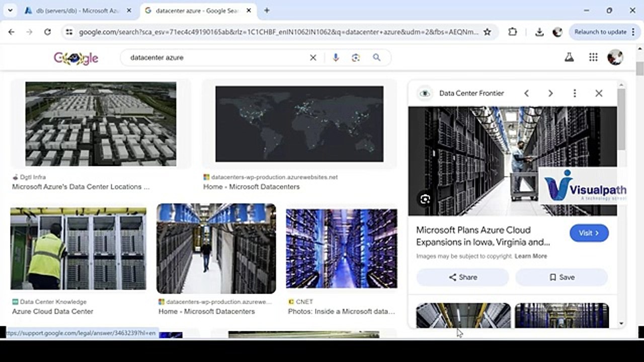This screenshot has width=644, height=362.
Task: Submit search with the magnifier icon
Action: point(376,58)
